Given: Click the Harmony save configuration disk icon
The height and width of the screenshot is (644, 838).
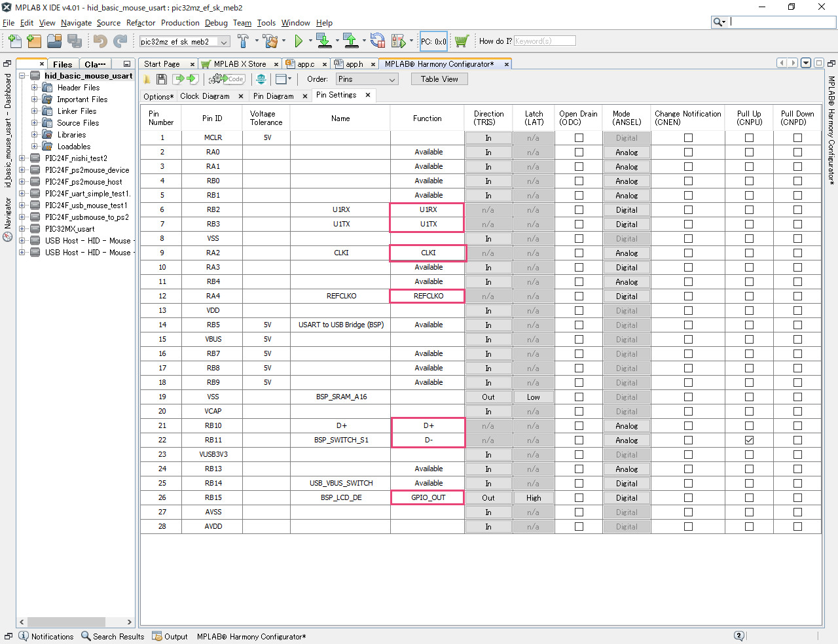Looking at the screenshot, I should click(x=161, y=79).
